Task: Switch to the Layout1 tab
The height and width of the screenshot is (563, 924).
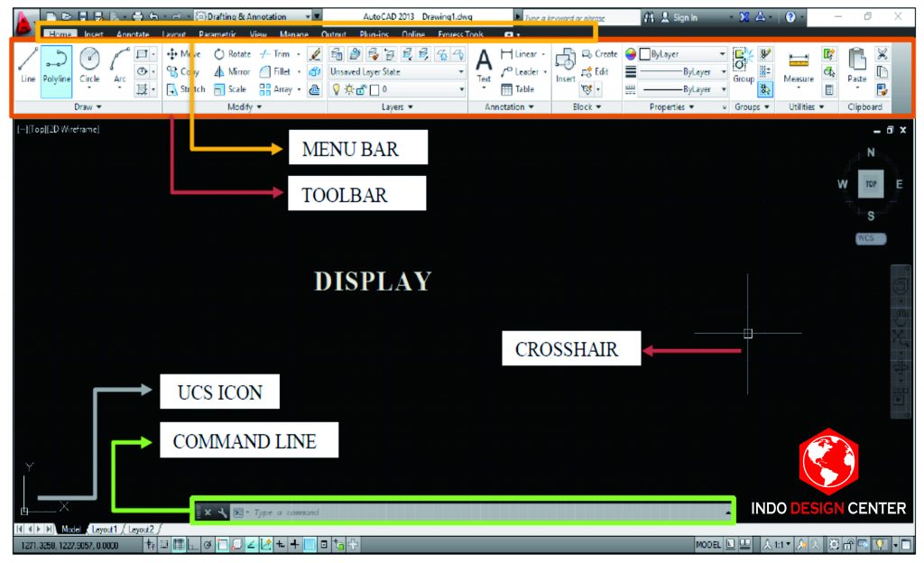Action: [x=104, y=530]
